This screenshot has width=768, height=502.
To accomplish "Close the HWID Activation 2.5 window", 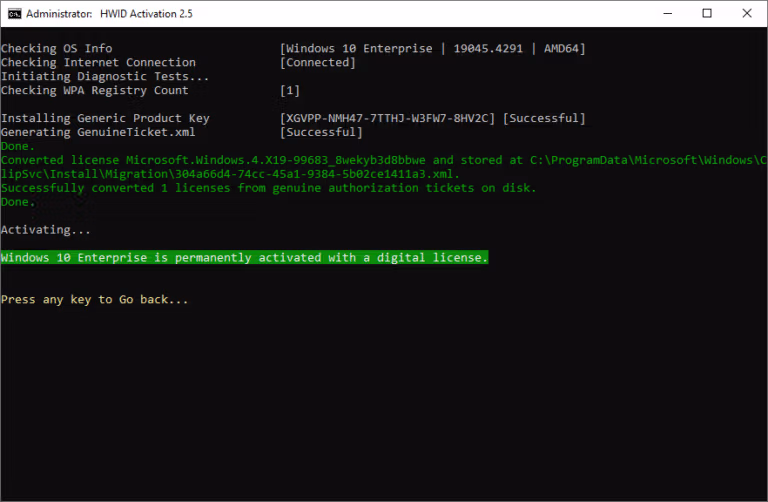I will click(746, 13).
